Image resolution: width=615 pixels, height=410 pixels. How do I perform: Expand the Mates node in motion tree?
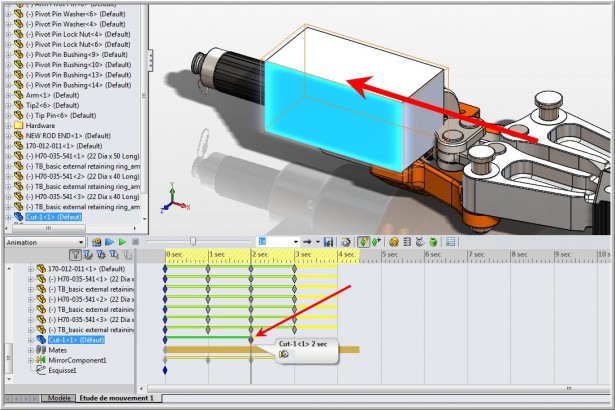click(31, 350)
